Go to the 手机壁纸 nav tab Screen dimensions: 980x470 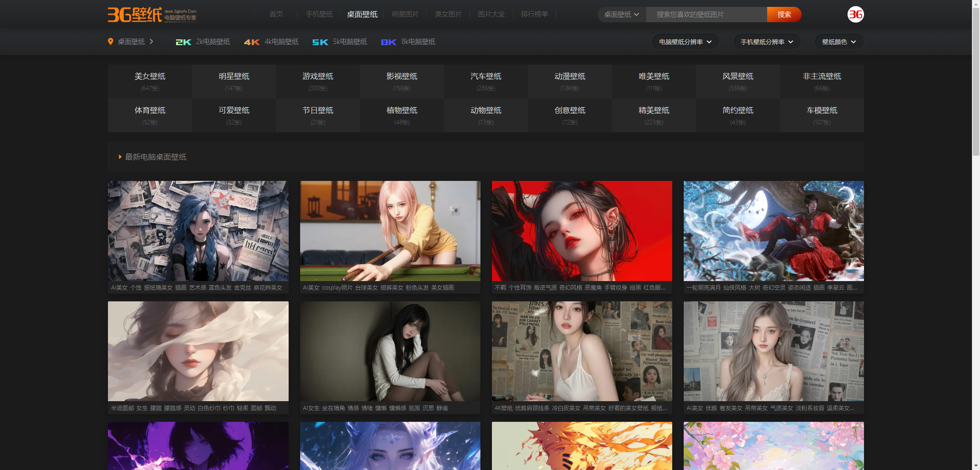(x=319, y=14)
